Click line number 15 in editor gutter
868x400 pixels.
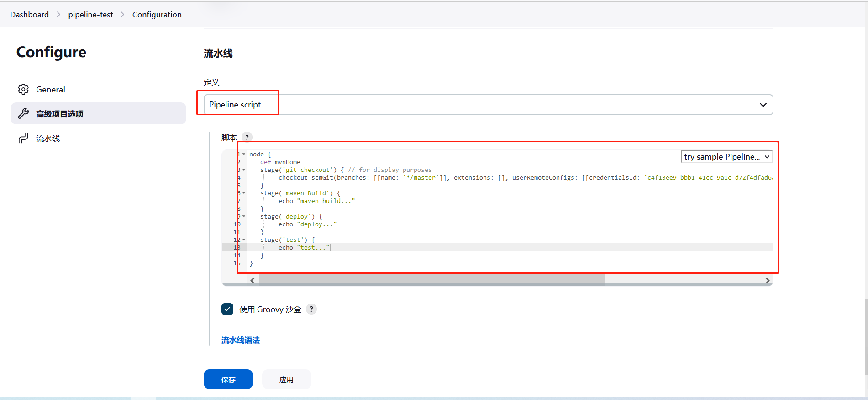(237, 263)
